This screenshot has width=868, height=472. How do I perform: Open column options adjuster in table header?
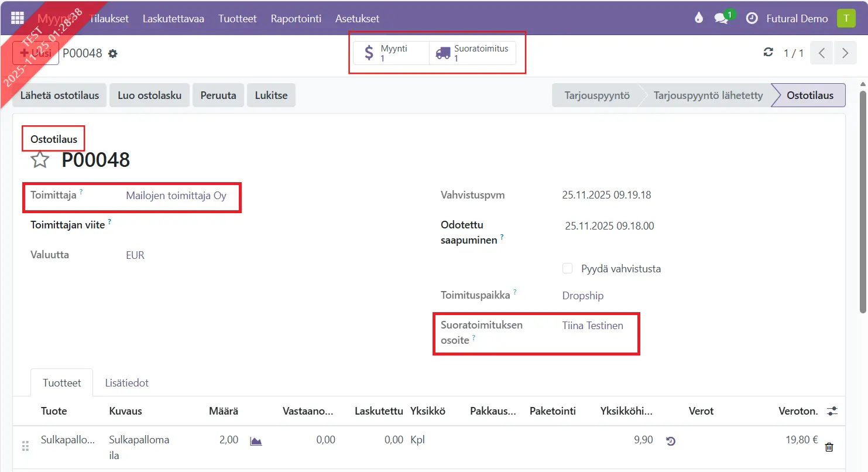(x=832, y=411)
